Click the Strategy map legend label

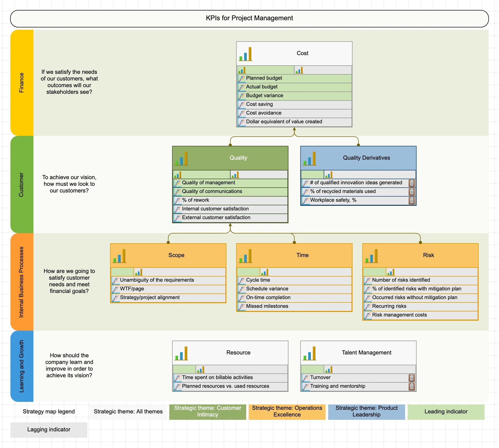pos(49,412)
